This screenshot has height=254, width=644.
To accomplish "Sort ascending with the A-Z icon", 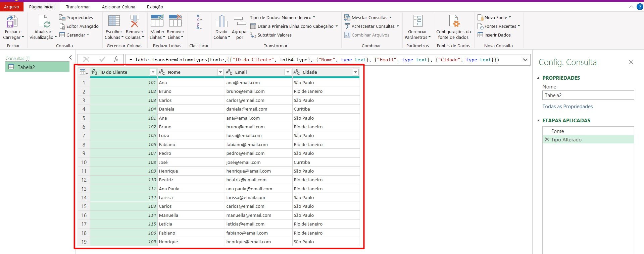I will tap(199, 17).
